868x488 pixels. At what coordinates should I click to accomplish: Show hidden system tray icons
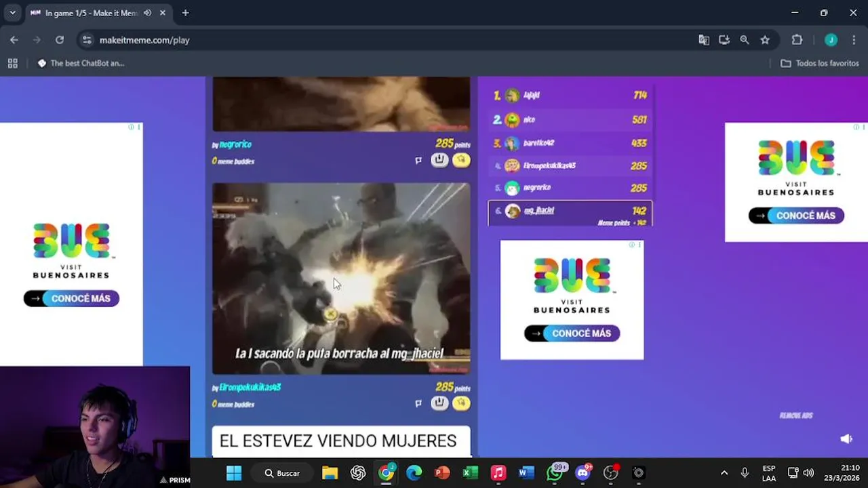pyautogui.click(x=724, y=473)
